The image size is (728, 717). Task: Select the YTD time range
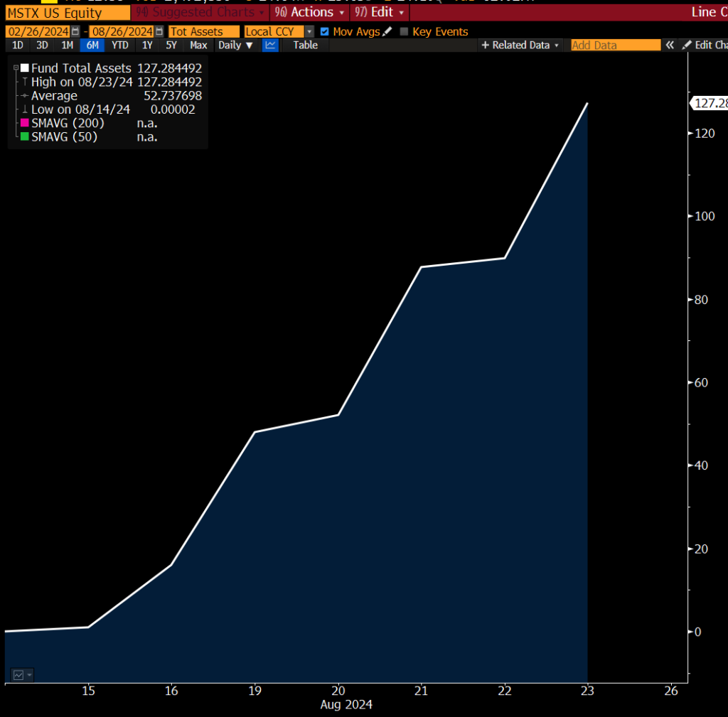pyautogui.click(x=120, y=45)
